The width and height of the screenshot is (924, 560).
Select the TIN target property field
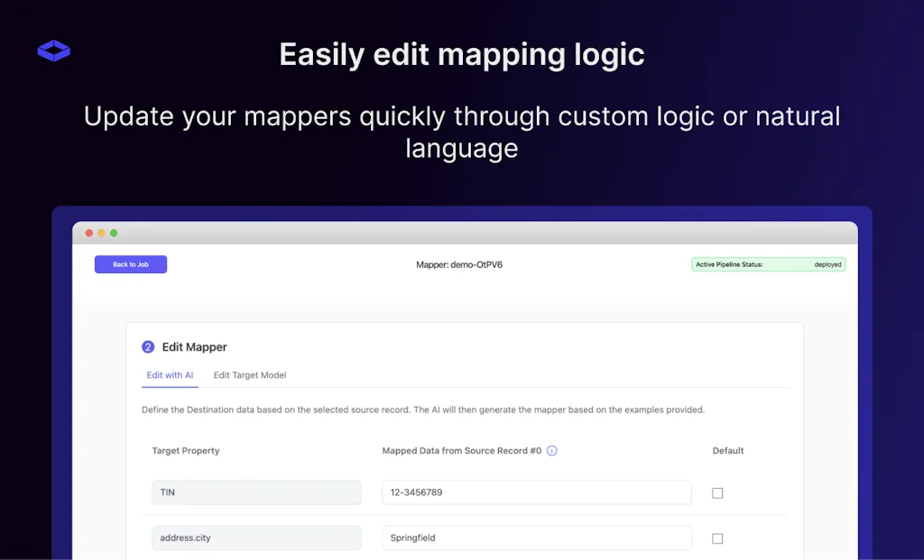click(256, 492)
